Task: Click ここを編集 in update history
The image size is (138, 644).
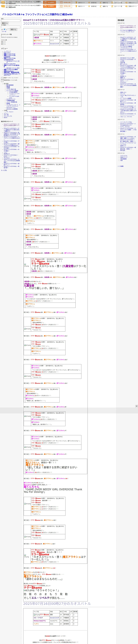Action: click(120, 166)
